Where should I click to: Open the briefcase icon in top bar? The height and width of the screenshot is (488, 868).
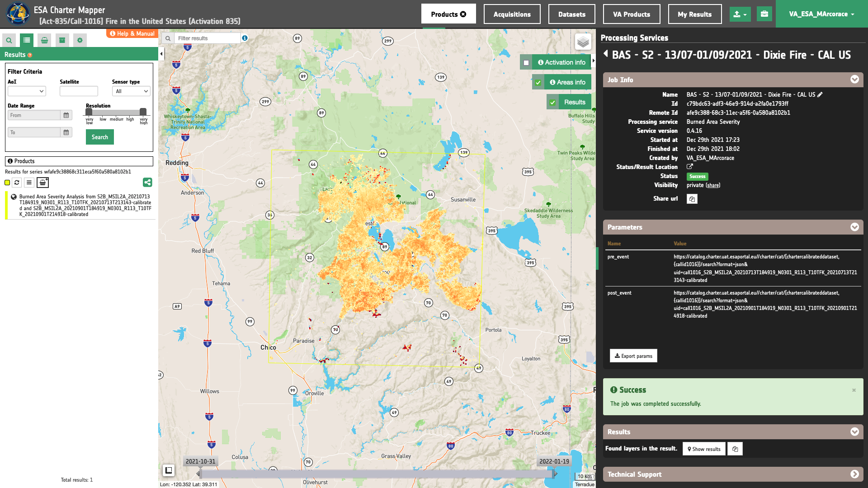tap(764, 14)
